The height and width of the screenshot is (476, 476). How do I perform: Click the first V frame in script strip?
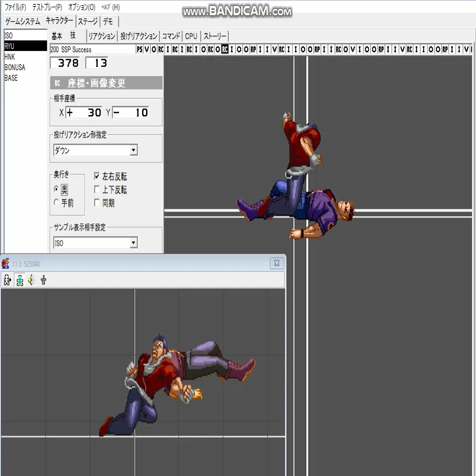pos(147,49)
